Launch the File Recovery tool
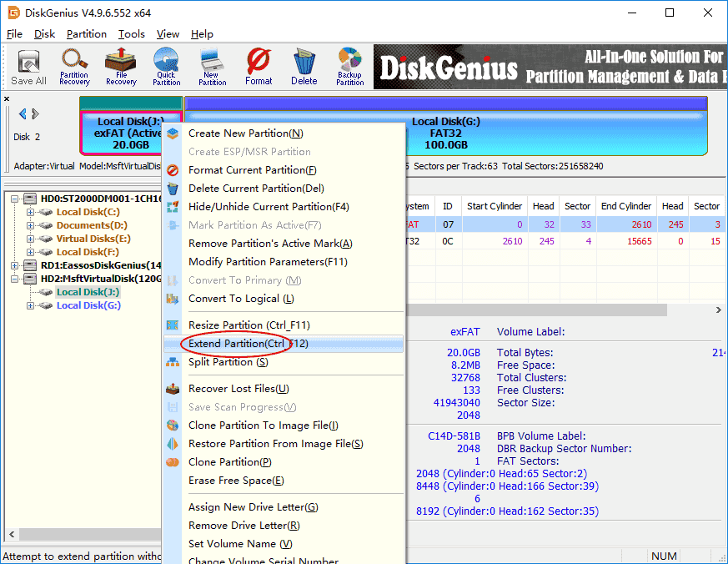The width and height of the screenshot is (728, 564). 121,67
